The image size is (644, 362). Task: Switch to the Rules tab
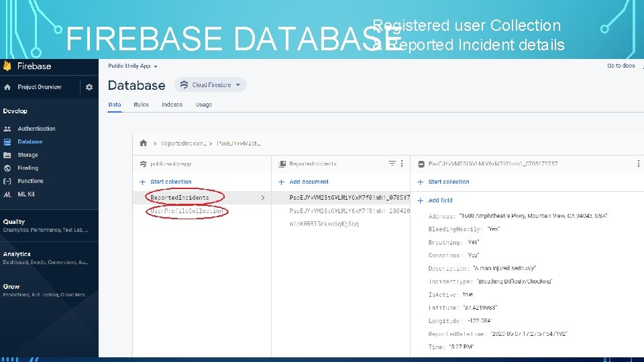tap(141, 105)
